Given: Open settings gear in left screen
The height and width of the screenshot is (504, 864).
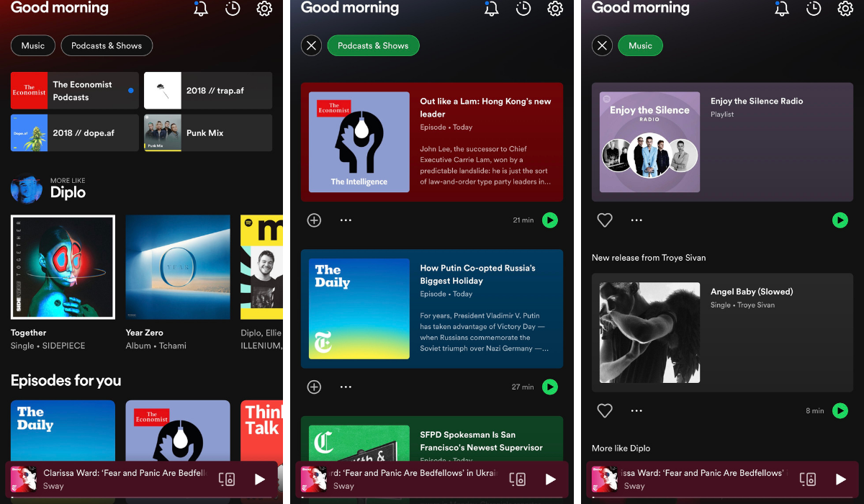Looking at the screenshot, I should pyautogui.click(x=264, y=9).
